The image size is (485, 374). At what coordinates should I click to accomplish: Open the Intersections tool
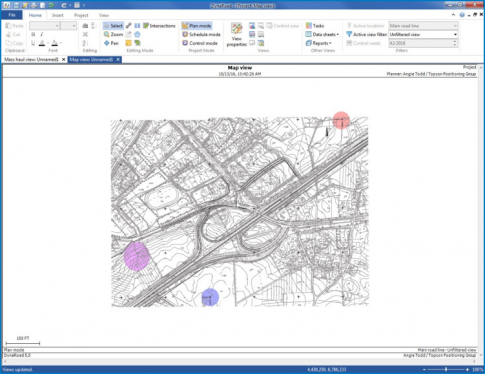[x=159, y=26]
